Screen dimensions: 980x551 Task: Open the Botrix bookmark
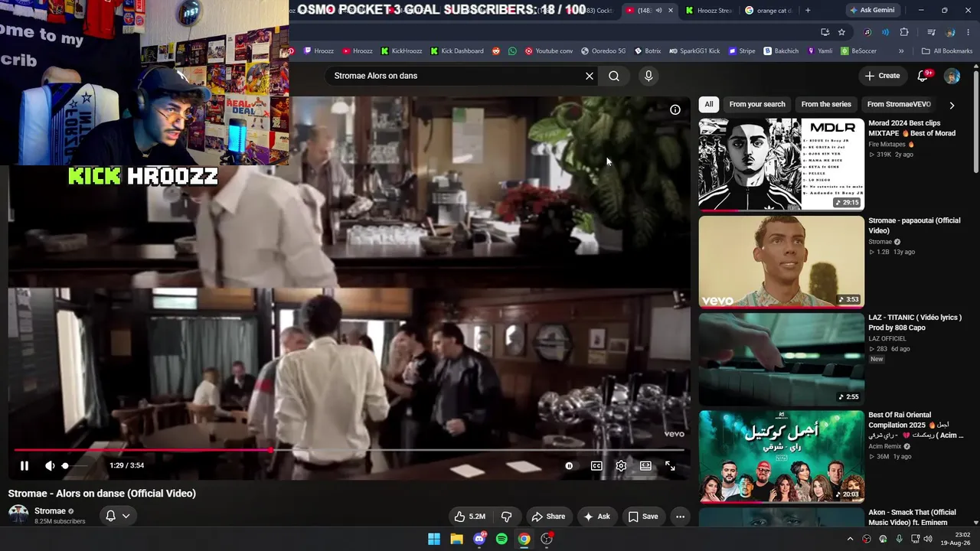tap(647, 51)
